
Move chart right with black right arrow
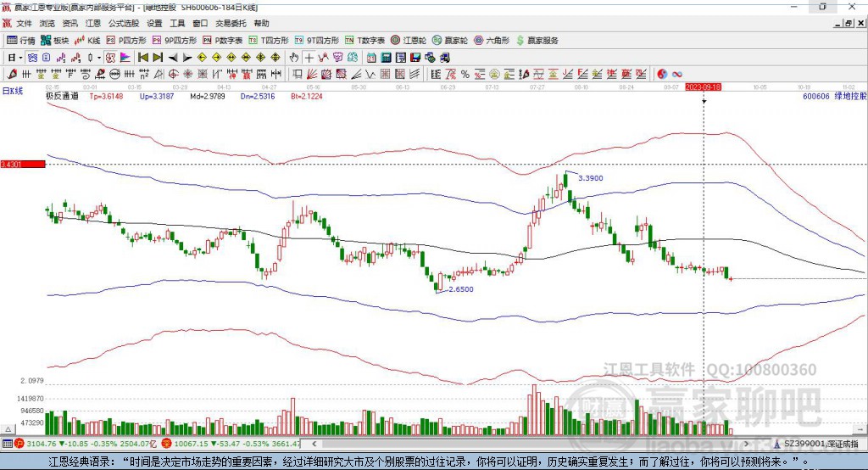pos(187,58)
